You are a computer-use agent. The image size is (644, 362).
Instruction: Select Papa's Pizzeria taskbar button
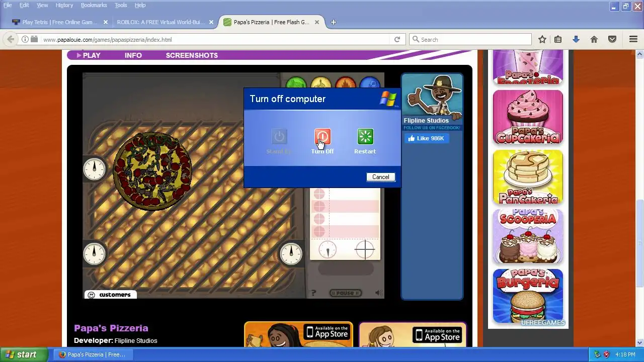pos(93,354)
